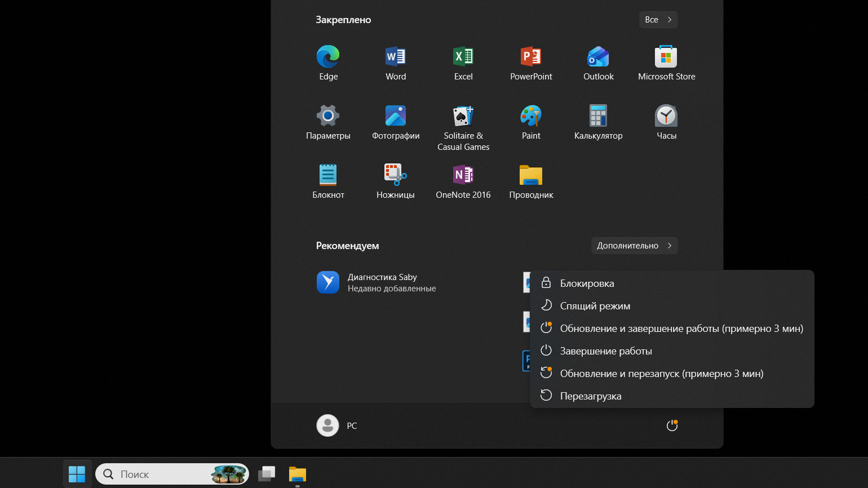Select Блокировка from power menu
Screen dimensions: 868x488
(587, 283)
